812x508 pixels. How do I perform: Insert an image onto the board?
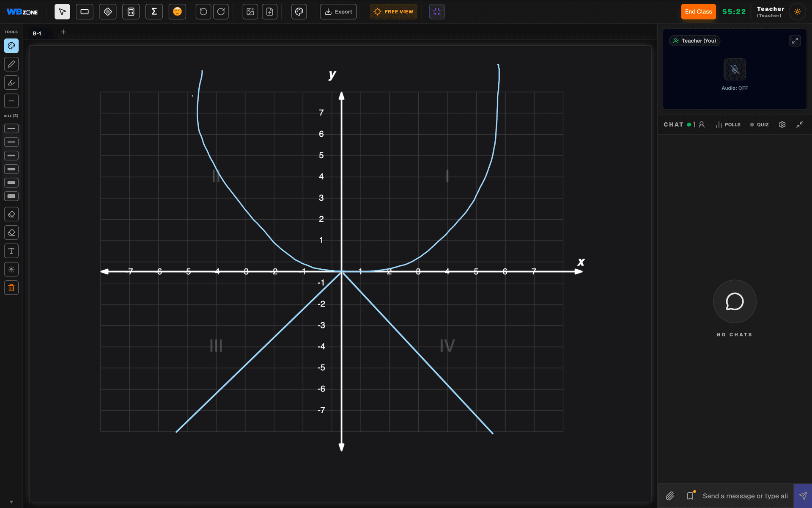(x=250, y=11)
